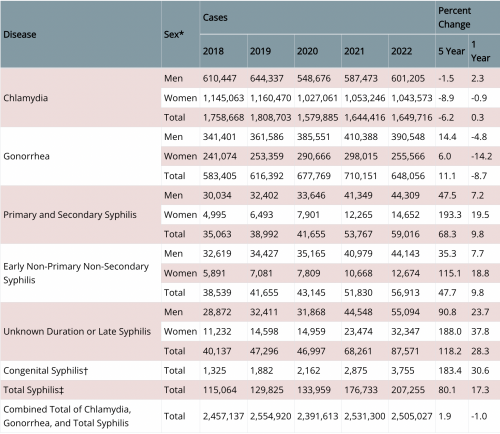Image resolution: width=500 pixels, height=434 pixels.
Task: Click Unknown Duration or Late Syphilis label
Action: click(x=77, y=332)
